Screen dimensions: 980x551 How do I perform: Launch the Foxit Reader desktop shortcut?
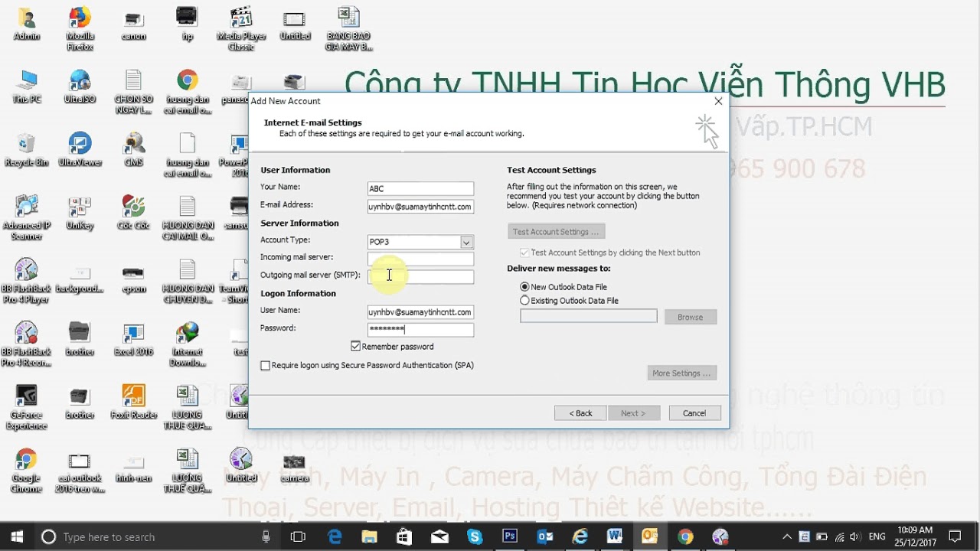133,402
